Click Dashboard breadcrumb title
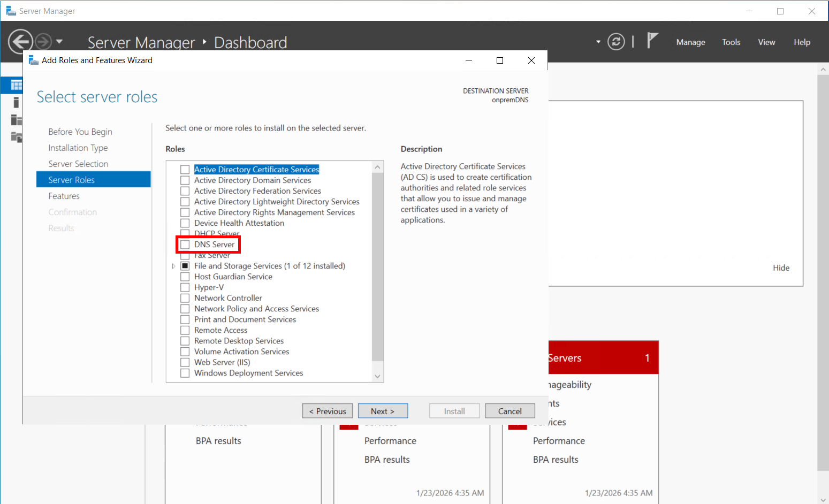The height and width of the screenshot is (504, 829). tap(250, 42)
